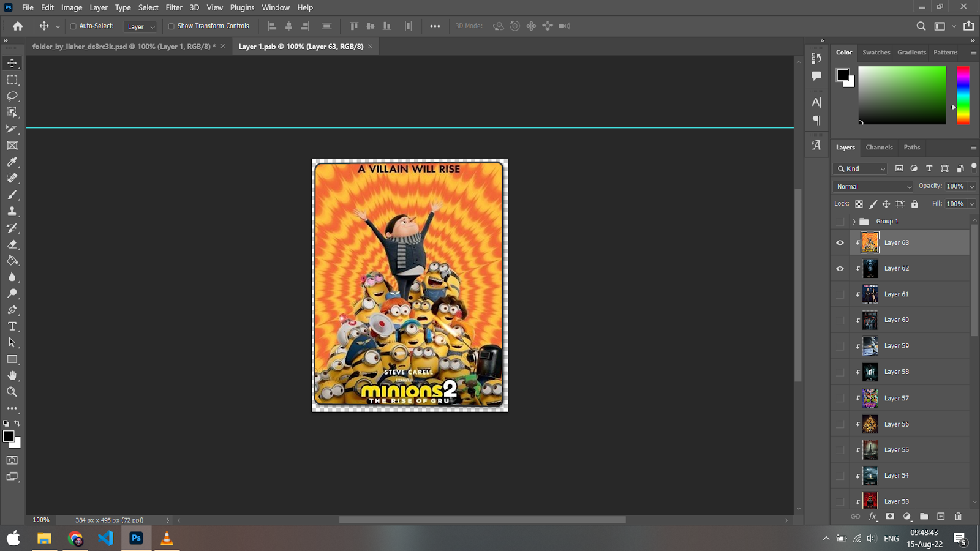Screen dimensions: 980x551
Task: Select the Horizontal Type tool
Action: pyautogui.click(x=12, y=326)
